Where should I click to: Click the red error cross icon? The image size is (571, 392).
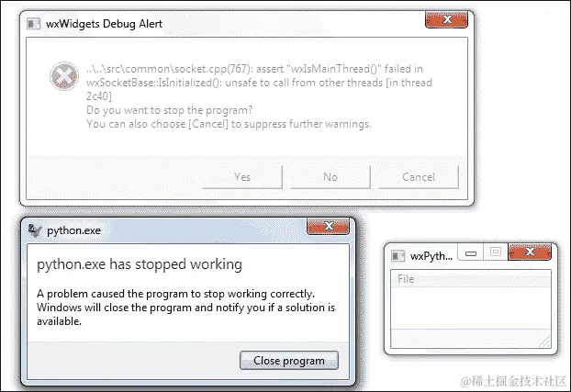pyautogui.click(x=64, y=76)
